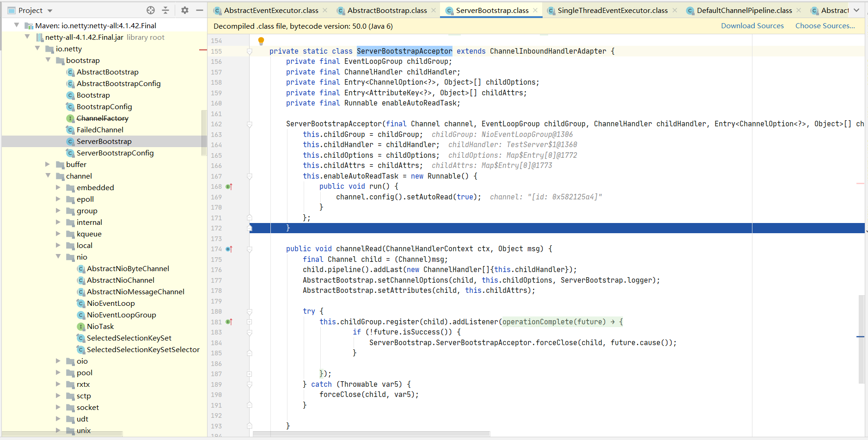Click the Download Sources link
The height and width of the screenshot is (440, 868).
pyautogui.click(x=752, y=26)
